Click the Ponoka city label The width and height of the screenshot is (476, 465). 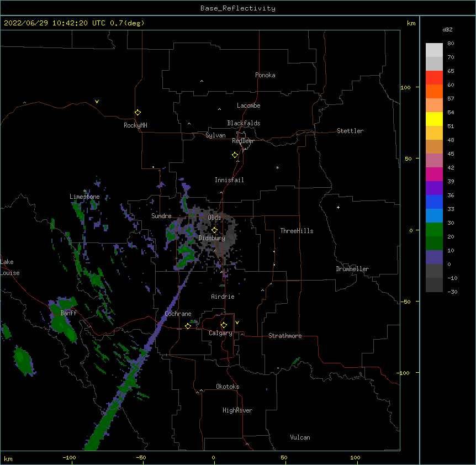265,75
